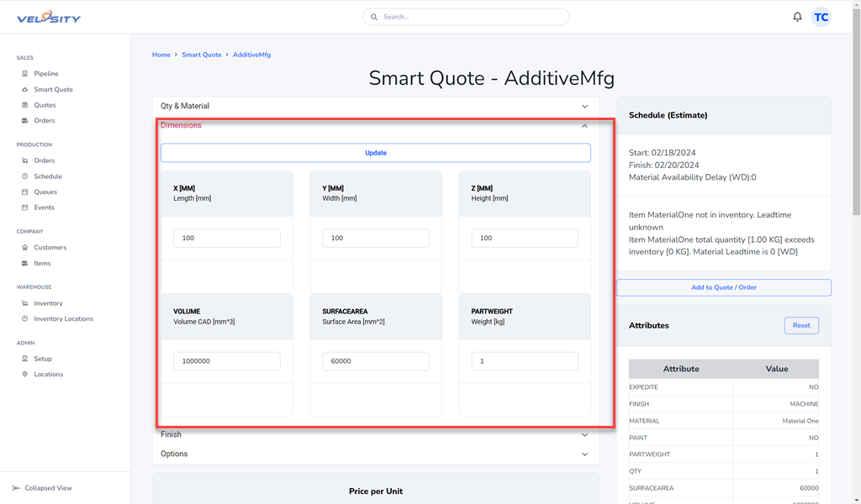Open Pipeline from the sidebar
This screenshot has width=861, height=504.
(x=46, y=74)
